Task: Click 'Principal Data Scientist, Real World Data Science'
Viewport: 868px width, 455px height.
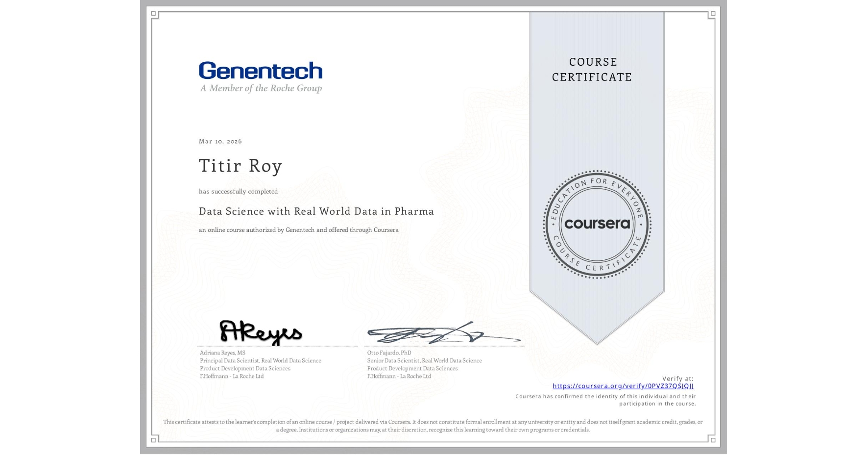Action: 261,360
